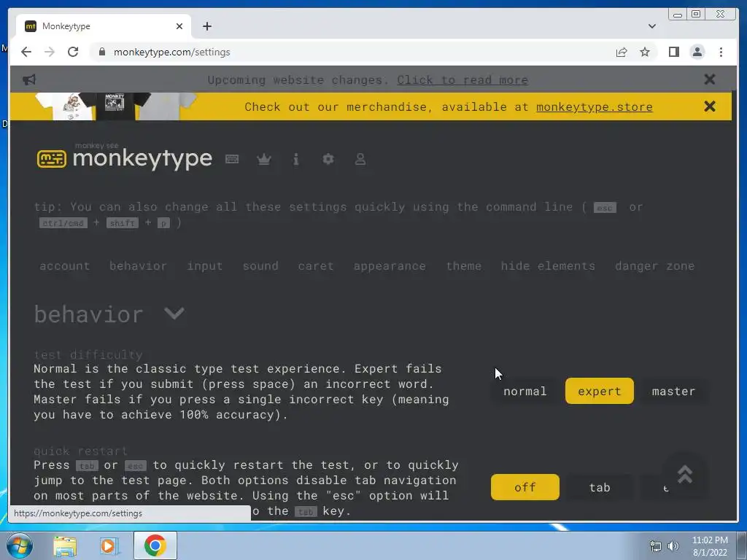
Task: Open the monkeytype.store link
Action: tap(594, 106)
